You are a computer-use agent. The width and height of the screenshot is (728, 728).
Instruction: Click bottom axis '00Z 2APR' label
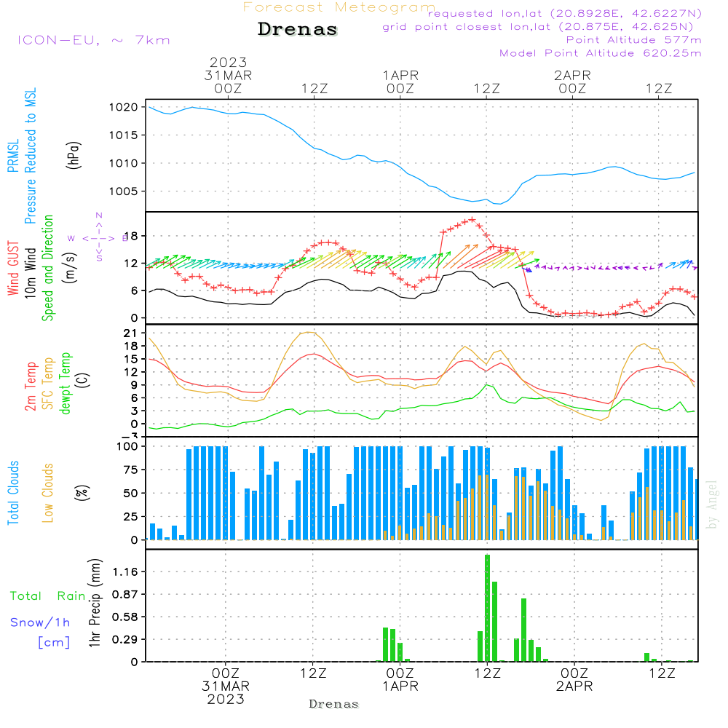coord(574,680)
